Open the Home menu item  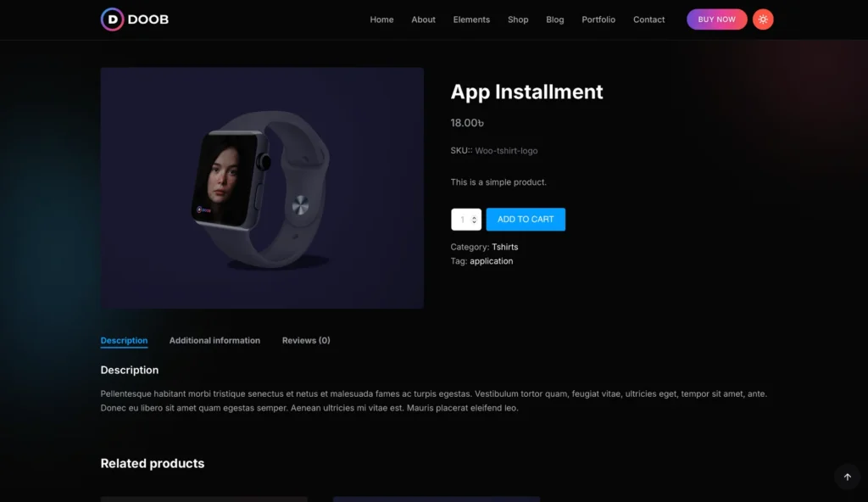point(381,20)
